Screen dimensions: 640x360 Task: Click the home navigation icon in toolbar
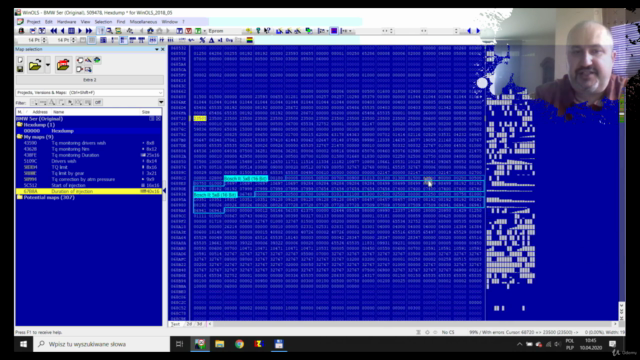coord(150,31)
